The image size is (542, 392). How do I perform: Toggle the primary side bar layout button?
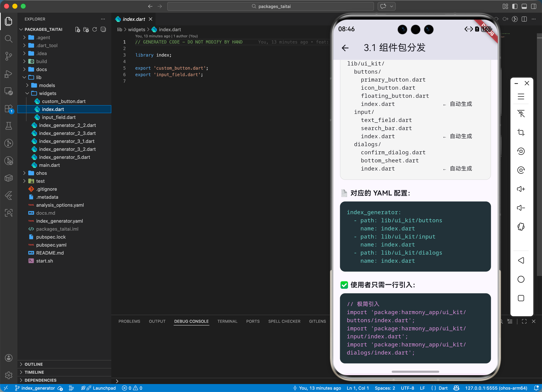pyautogui.click(x=514, y=7)
